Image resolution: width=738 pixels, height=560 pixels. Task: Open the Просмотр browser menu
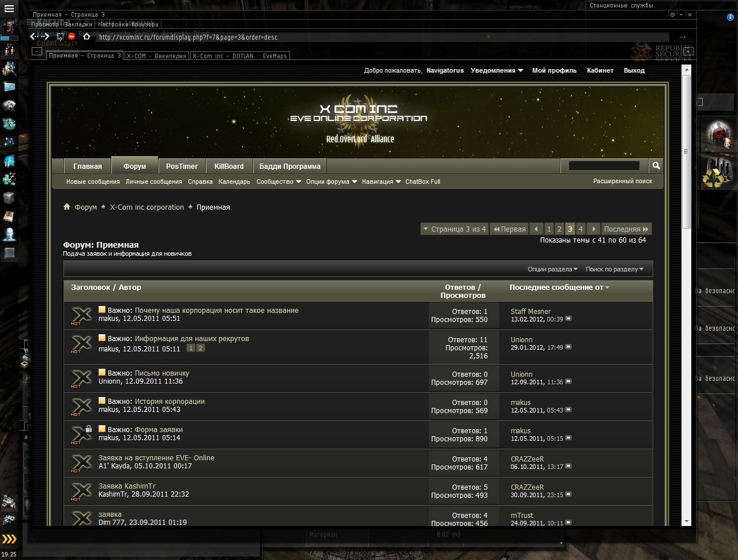pyautogui.click(x=45, y=24)
